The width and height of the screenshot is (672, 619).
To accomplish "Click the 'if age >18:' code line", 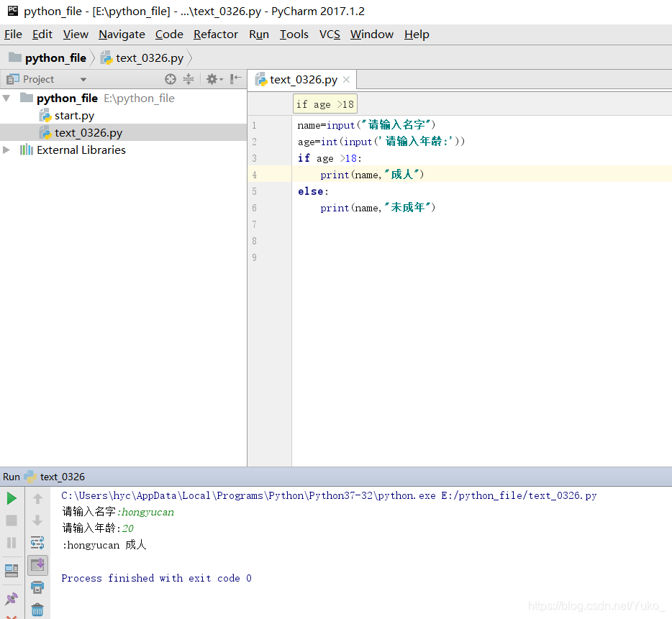I will coord(330,158).
